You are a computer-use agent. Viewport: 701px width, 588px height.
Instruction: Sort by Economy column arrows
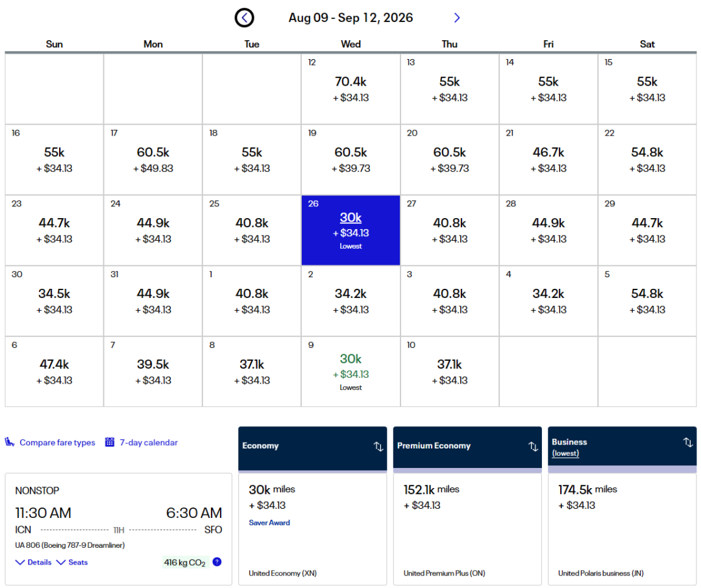(x=378, y=447)
